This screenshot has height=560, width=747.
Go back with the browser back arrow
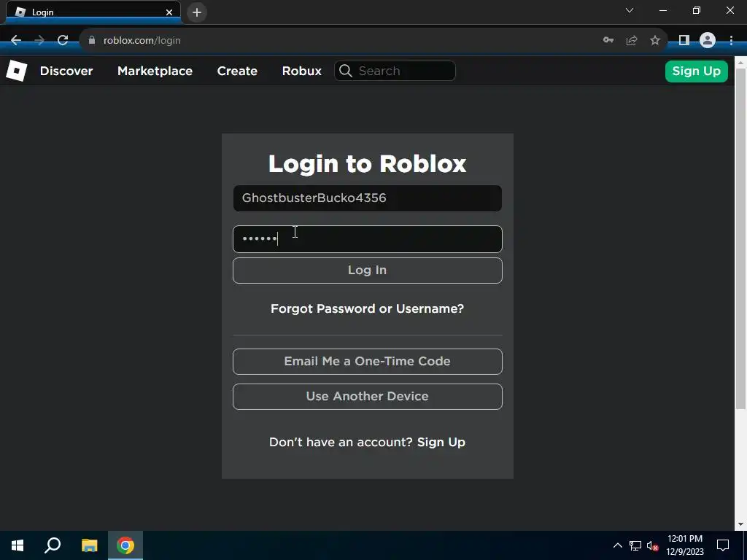(x=16, y=41)
